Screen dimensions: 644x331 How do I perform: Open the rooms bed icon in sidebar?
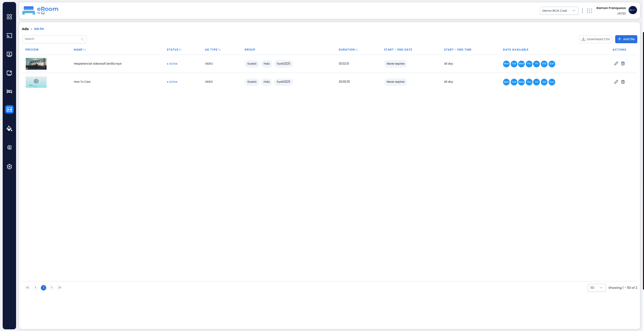tap(9, 91)
